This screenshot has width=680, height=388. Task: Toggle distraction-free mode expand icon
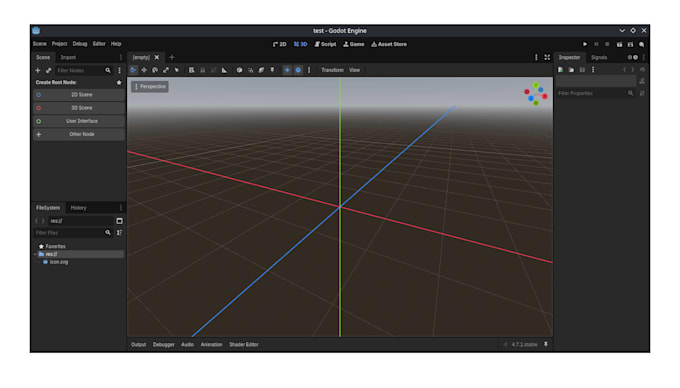click(x=547, y=57)
